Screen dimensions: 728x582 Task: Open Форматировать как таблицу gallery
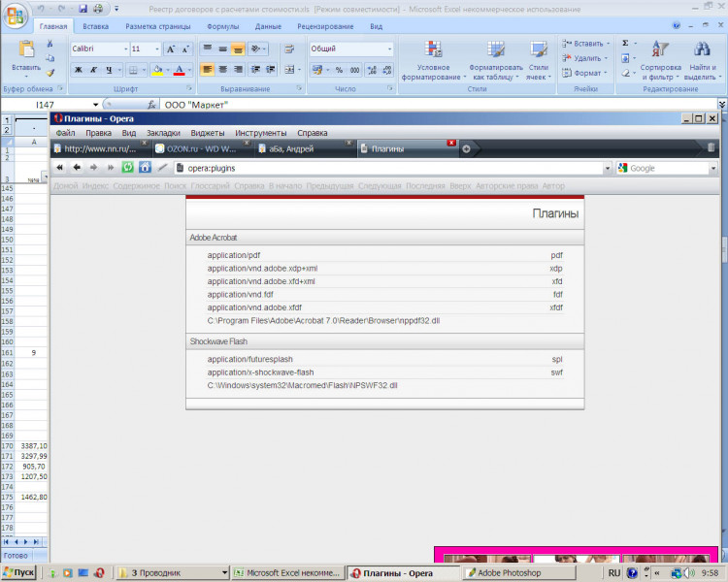point(496,60)
